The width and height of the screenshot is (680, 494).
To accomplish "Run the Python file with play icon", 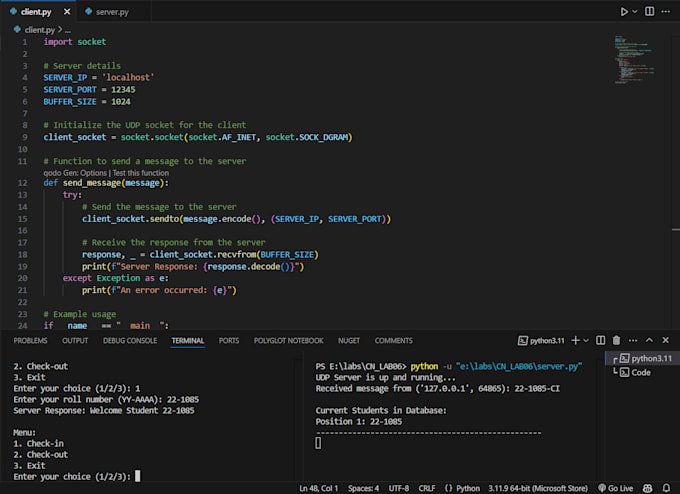I will coord(624,12).
